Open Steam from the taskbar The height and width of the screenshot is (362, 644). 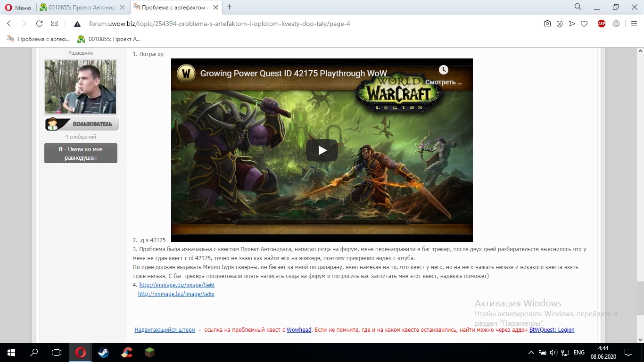click(x=103, y=352)
